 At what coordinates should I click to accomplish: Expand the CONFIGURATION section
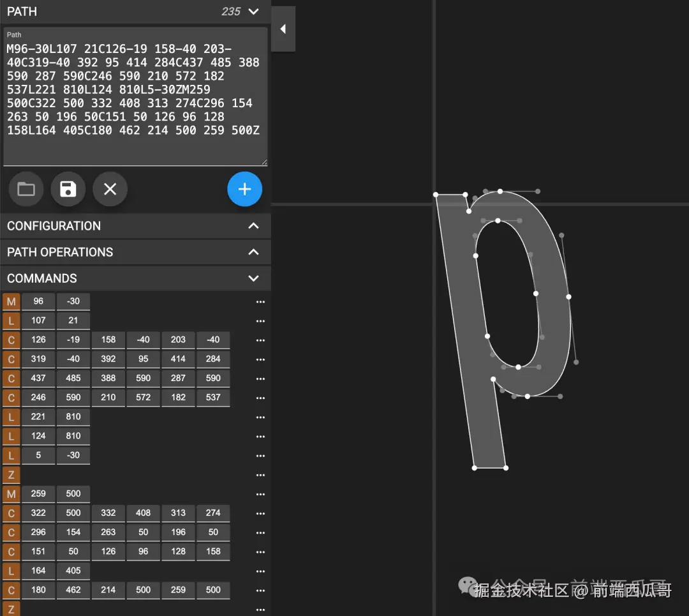coord(135,226)
